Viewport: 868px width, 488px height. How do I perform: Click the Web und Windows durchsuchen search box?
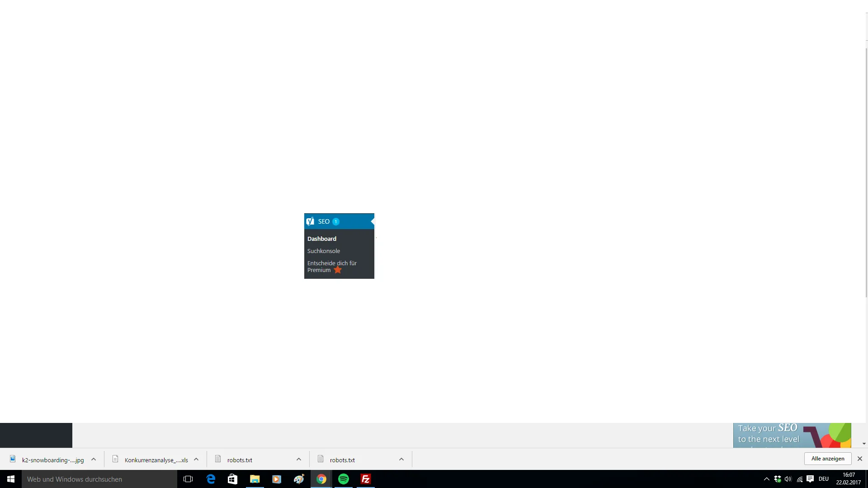[x=99, y=479]
